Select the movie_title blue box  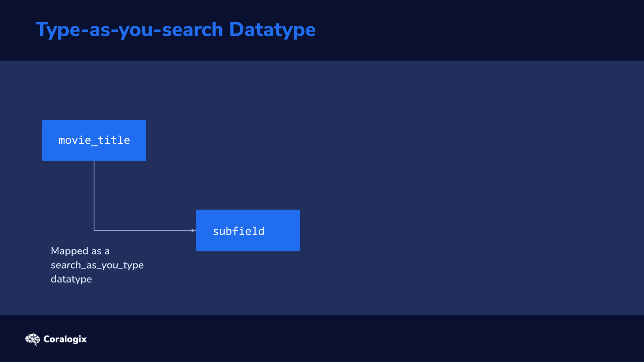(x=94, y=140)
